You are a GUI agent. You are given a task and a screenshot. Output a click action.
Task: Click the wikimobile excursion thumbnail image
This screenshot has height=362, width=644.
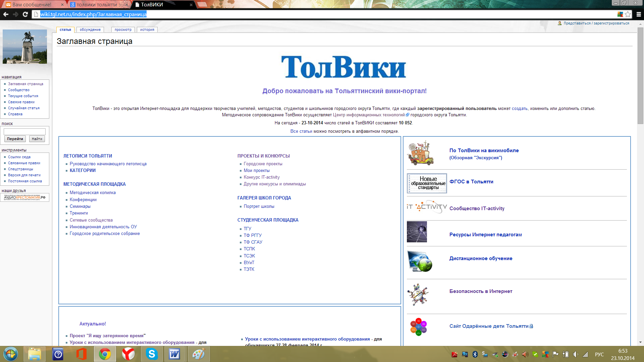tap(420, 153)
